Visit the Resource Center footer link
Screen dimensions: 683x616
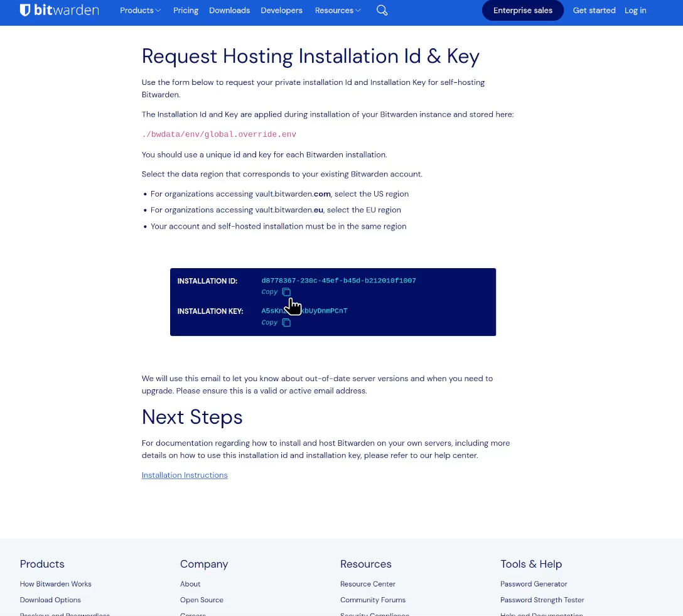click(368, 584)
